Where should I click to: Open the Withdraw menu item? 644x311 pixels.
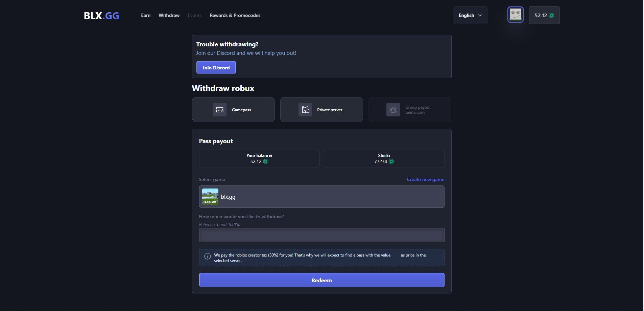point(169,15)
